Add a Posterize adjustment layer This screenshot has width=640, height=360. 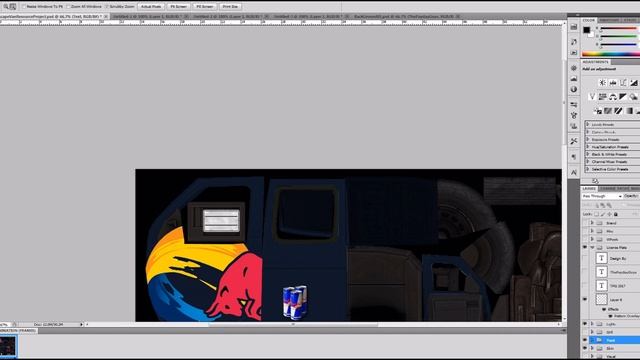pyautogui.click(x=608, y=111)
